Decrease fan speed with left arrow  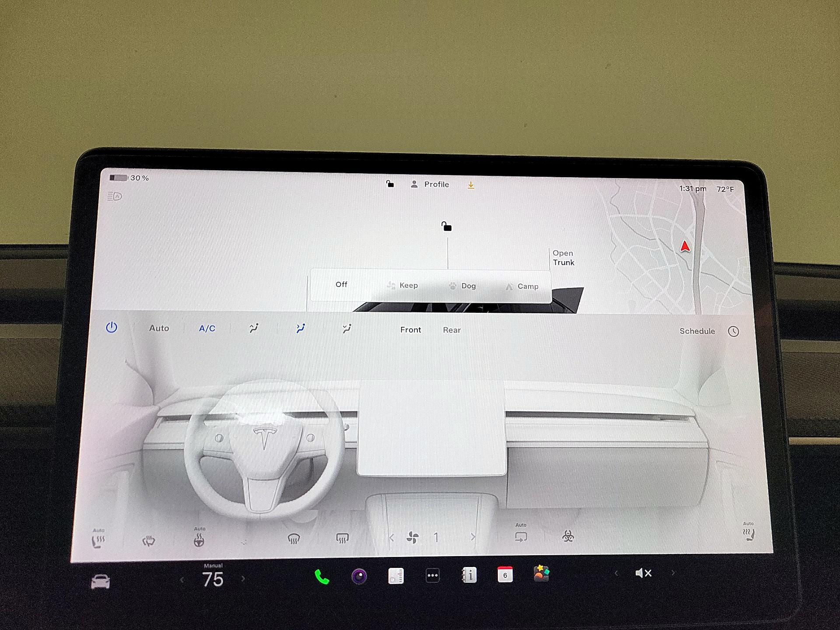(392, 538)
